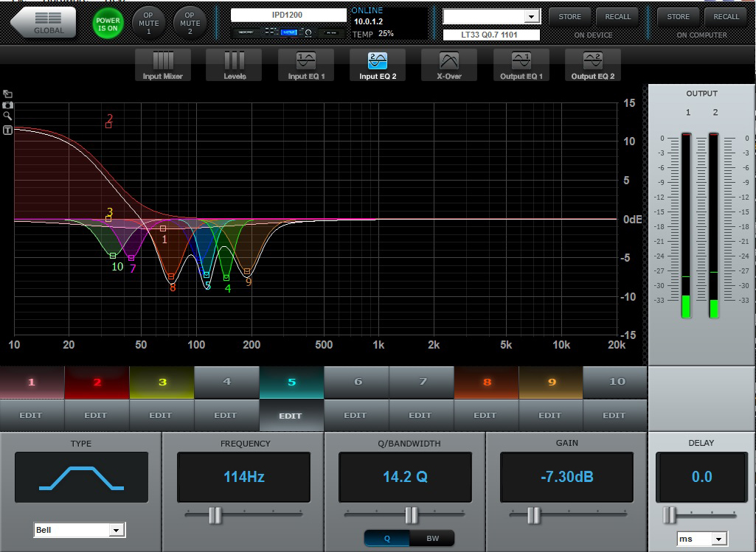The image size is (756, 552).
Task: Take a graph snapshot with the camera icon
Action: [x=7, y=105]
